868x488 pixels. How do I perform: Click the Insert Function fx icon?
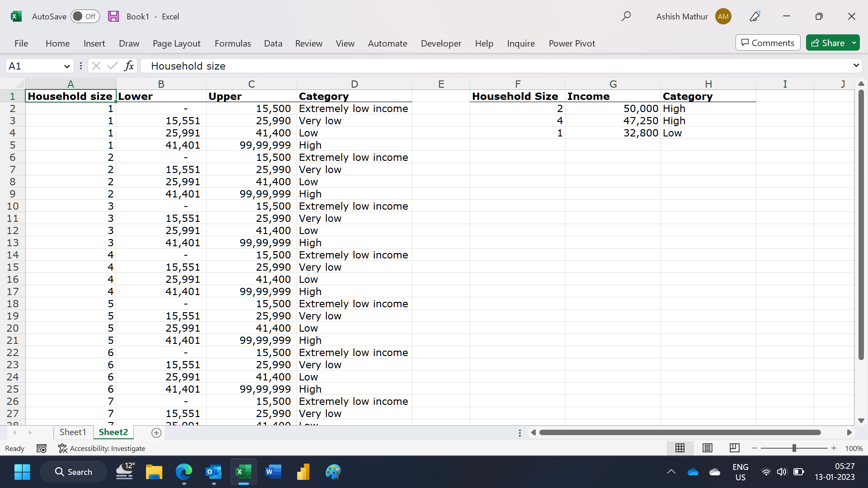129,66
